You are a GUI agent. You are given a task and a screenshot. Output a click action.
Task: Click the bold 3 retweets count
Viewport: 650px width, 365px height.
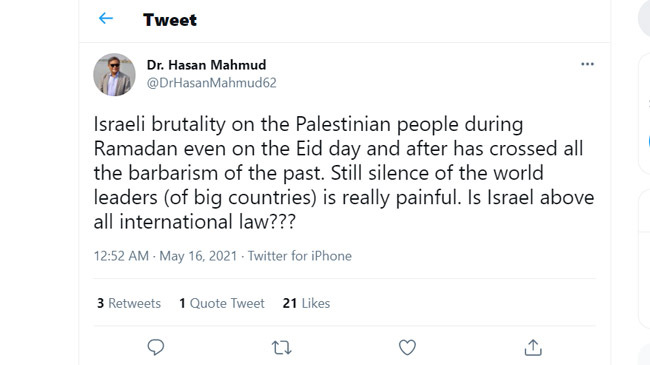[x=100, y=303]
